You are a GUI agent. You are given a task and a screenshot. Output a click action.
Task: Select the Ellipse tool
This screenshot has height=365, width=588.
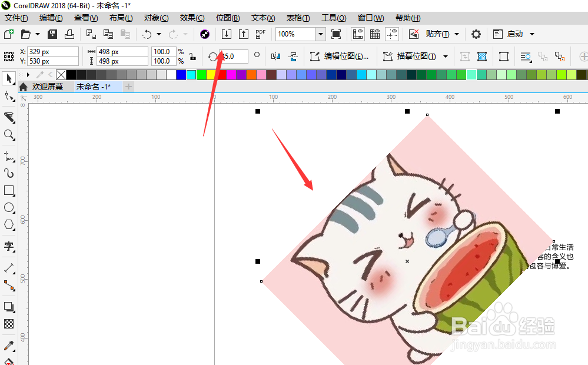[x=9, y=207]
